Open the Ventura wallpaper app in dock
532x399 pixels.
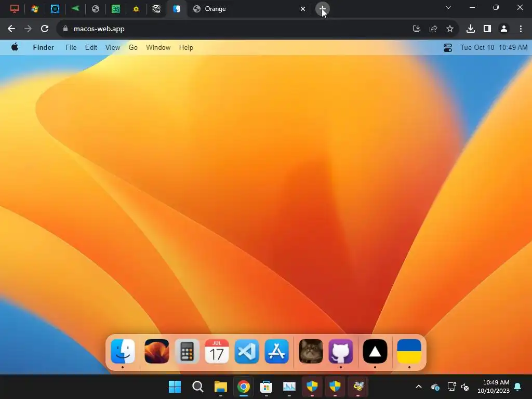(x=157, y=351)
